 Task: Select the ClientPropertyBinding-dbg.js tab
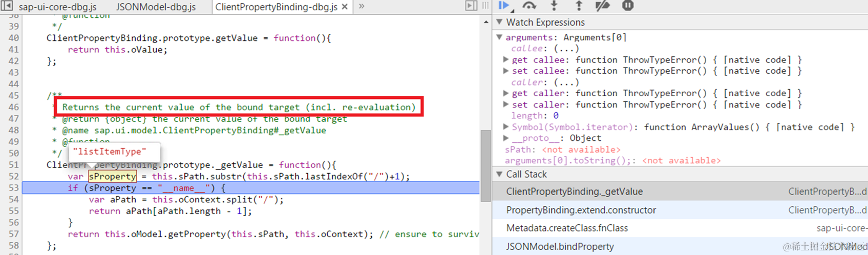(276, 7)
